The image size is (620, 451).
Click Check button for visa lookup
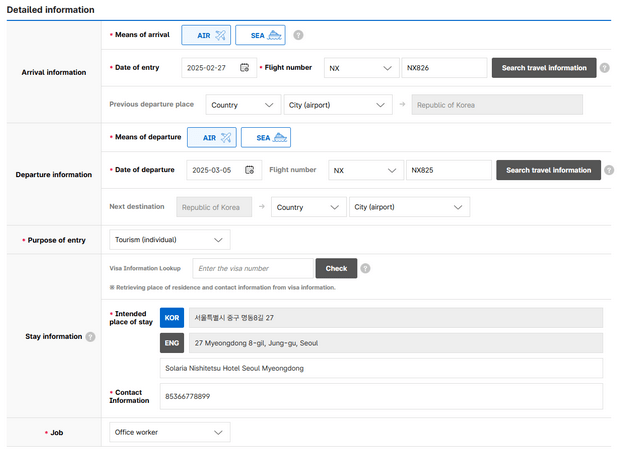pos(336,268)
